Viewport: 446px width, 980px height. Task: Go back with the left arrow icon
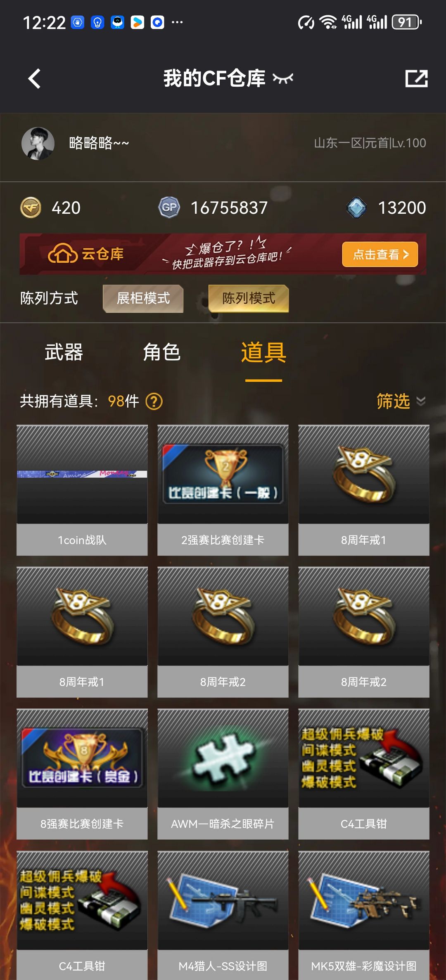(35, 78)
